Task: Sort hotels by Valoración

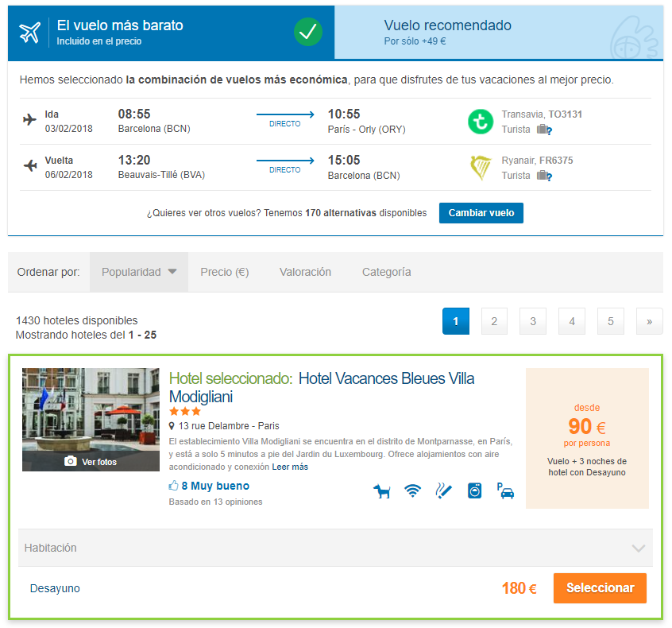Action: (305, 272)
